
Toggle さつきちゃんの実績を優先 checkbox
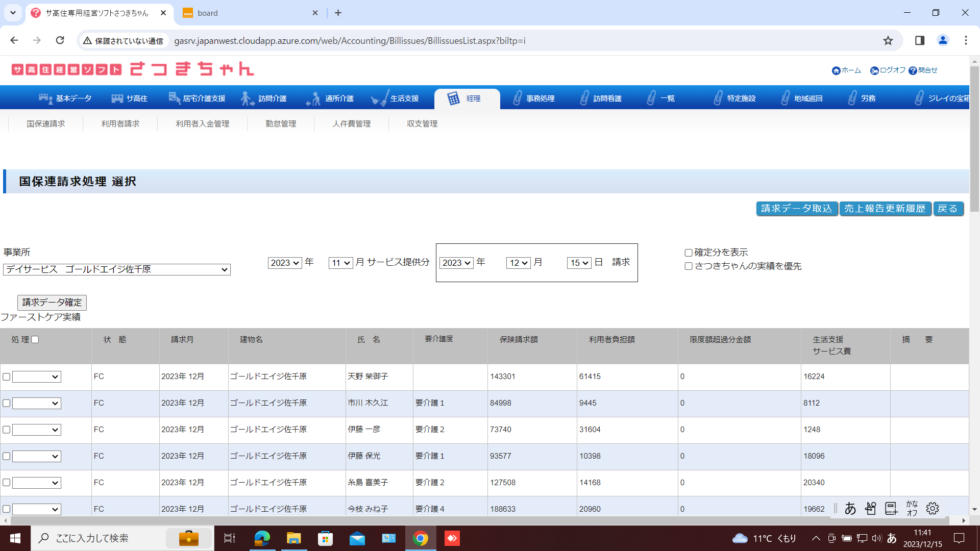[x=689, y=266]
